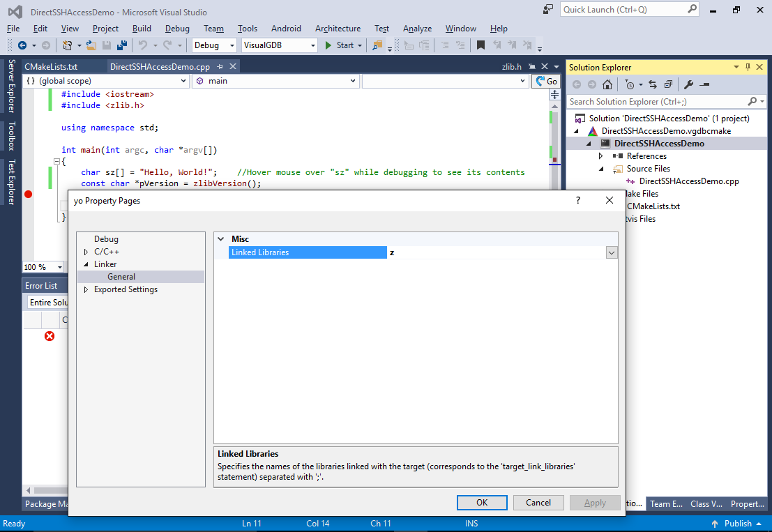
Task: Click the bookmark icon in the toolbar
Action: (x=480, y=45)
